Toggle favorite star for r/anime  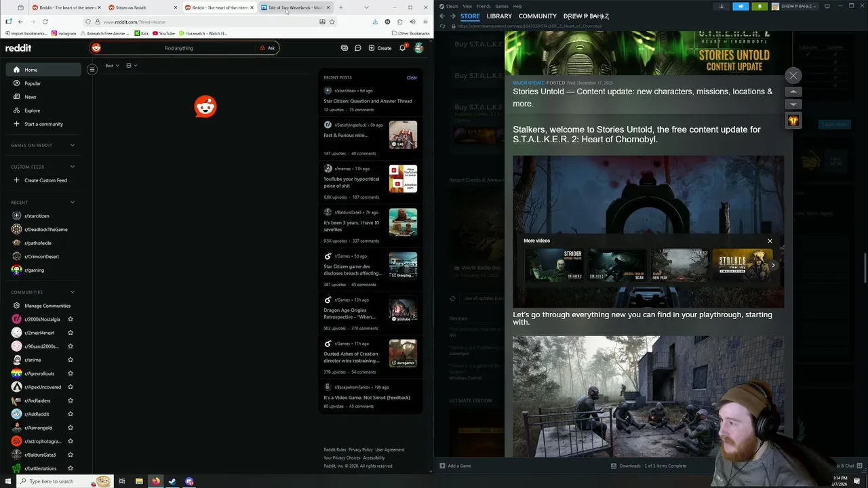tap(71, 360)
